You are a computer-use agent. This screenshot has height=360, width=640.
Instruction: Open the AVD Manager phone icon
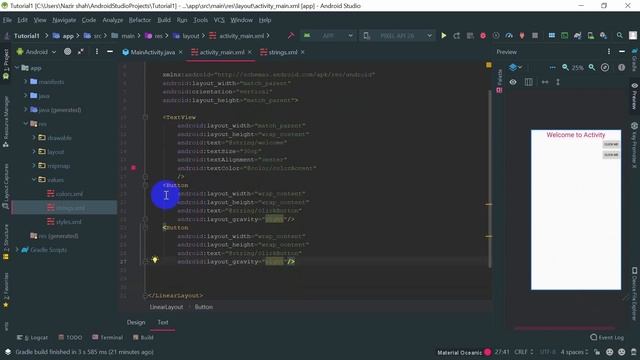(590, 36)
